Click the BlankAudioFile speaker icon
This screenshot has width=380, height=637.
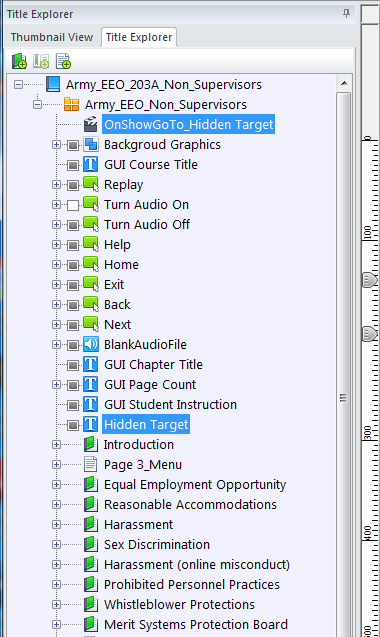click(91, 344)
